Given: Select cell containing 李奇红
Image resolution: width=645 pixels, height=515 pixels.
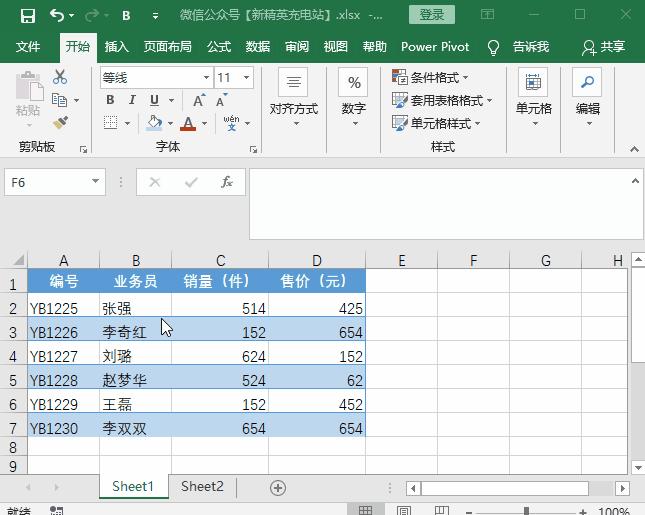Looking at the screenshot, I should click(135, 332).
